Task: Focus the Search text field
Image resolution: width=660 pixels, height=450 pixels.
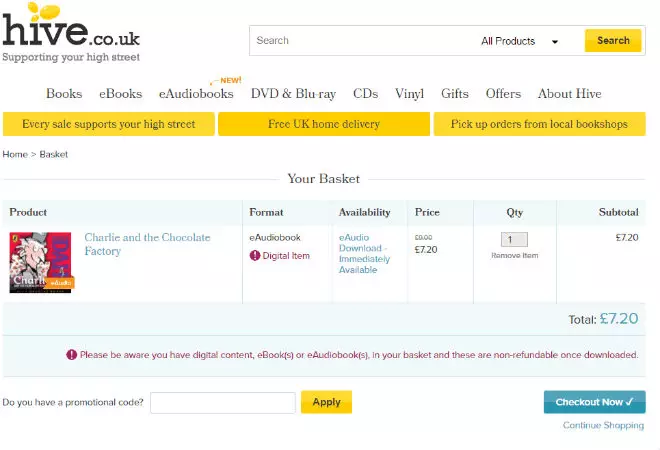Action: click(x=362, y=40)
